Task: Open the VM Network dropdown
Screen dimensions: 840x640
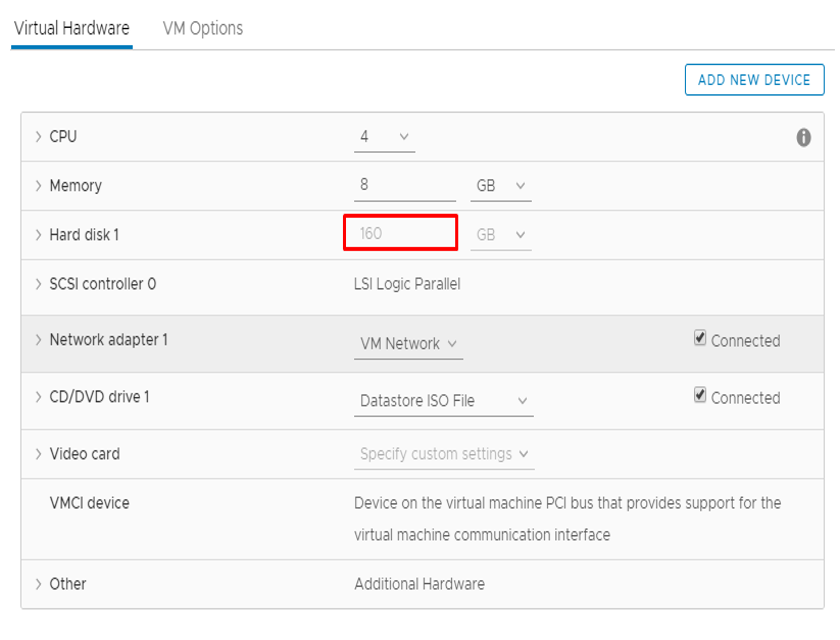Action: click(409, 344)
